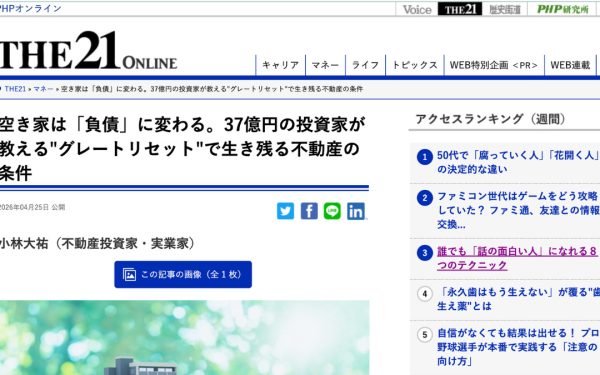600x375 pixels.
Task: Click the article's main photo
Action: (x=184, y=338)
